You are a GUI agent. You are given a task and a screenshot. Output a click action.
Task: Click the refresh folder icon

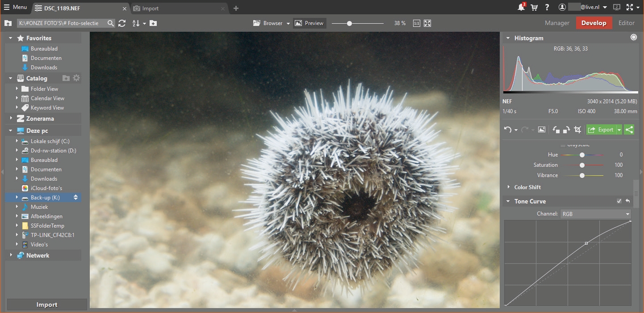tap(122, 23)
